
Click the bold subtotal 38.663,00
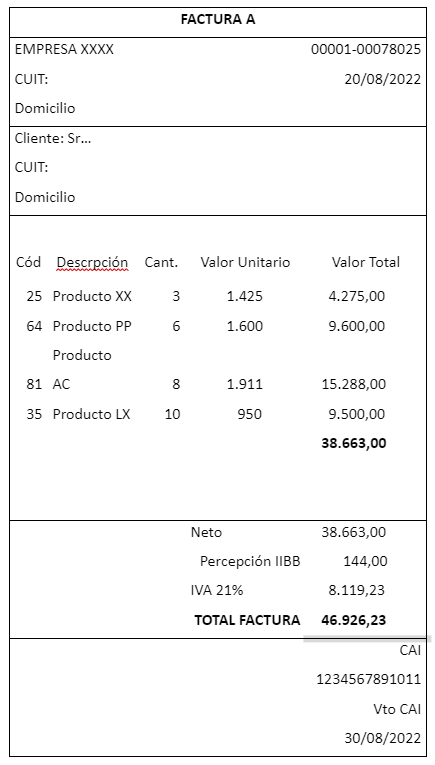pyautogui.click(x=354, y=443)
